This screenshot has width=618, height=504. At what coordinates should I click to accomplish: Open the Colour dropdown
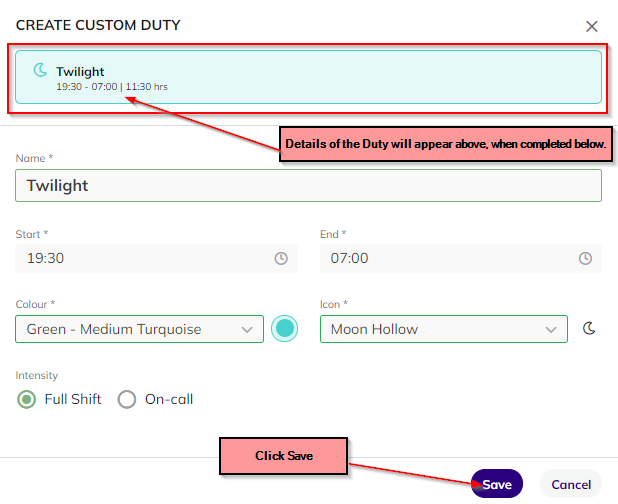coord(140,329)
